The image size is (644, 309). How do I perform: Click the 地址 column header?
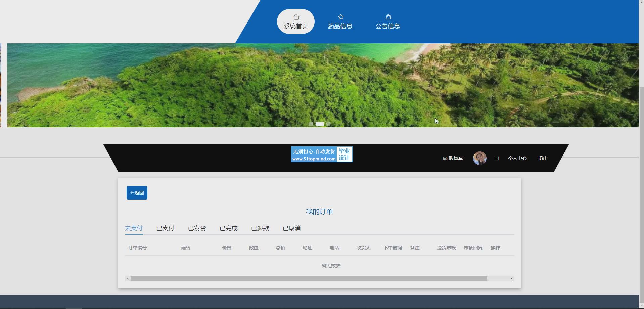[307, 248]
